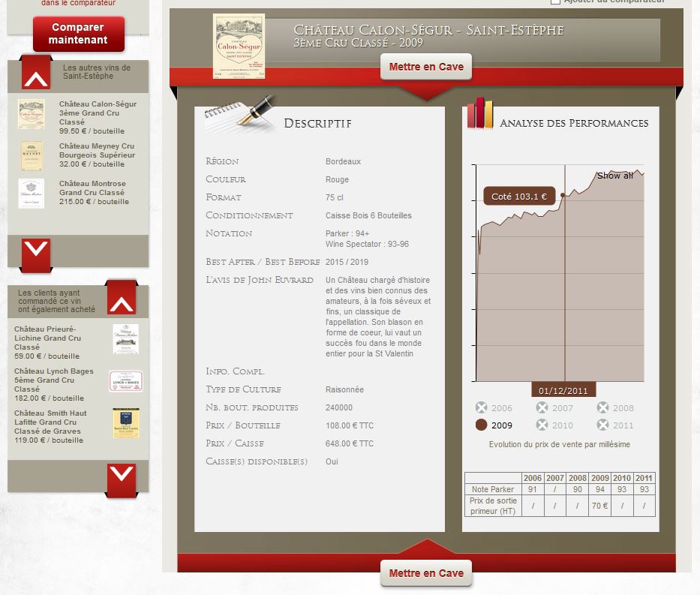Open Château Montrose label thumbnail
700x595 pixels.
32,194
